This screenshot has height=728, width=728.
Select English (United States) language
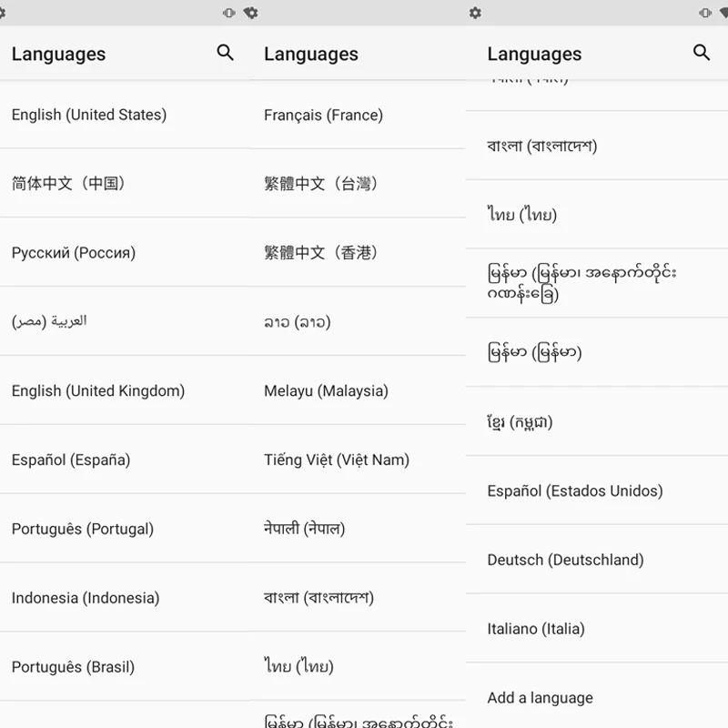coord(126,115)
